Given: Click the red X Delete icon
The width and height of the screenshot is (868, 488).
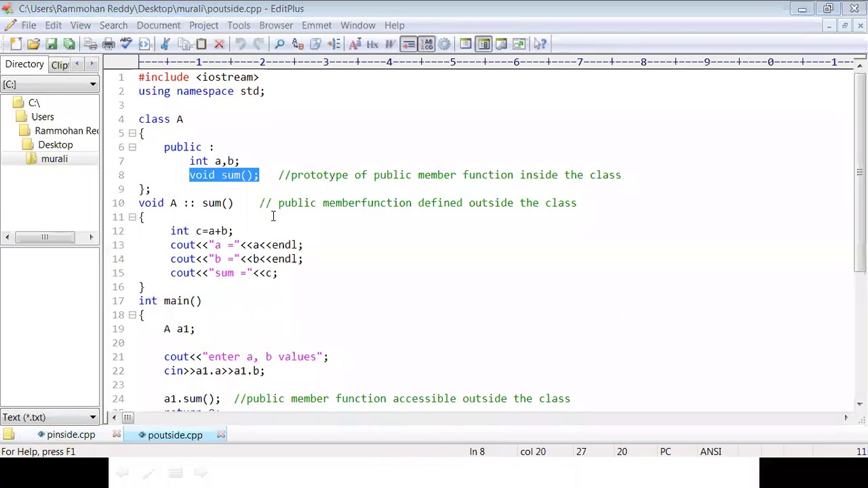Looking at the screenshot, I should pos(219,44).
